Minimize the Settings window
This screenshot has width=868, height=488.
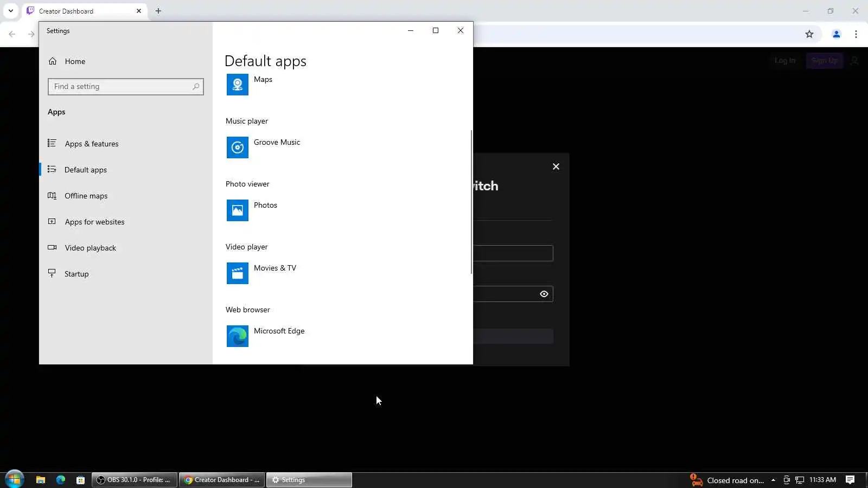tap(411, 30)
